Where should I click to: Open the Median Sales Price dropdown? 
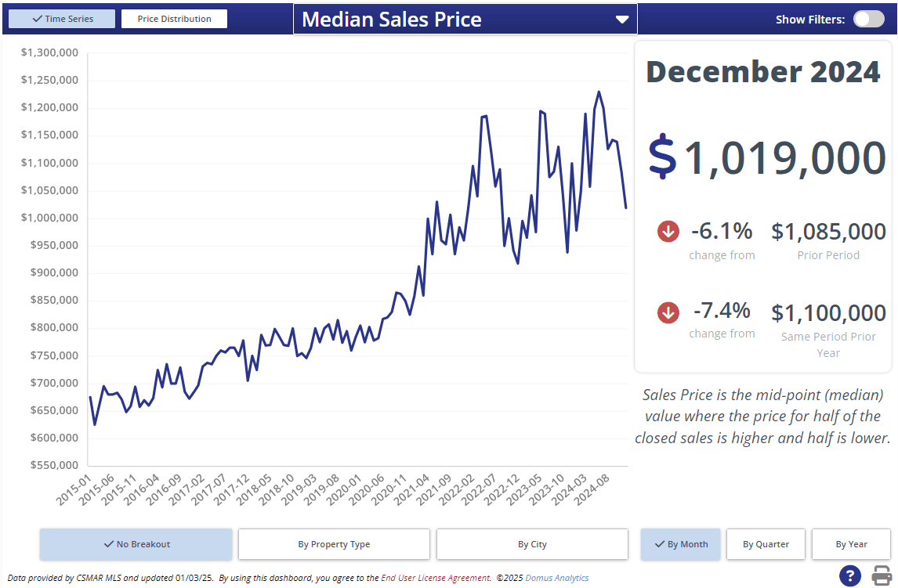coord(465,20)
